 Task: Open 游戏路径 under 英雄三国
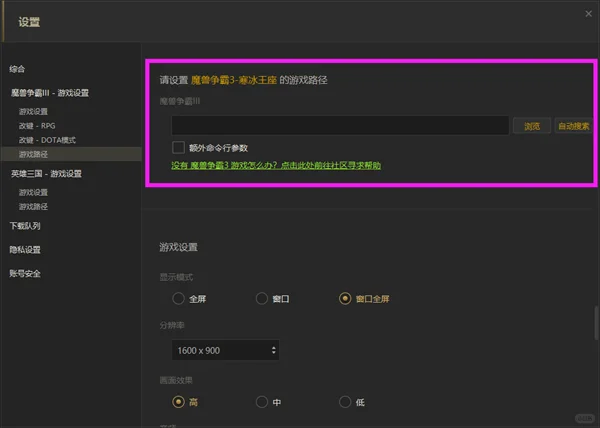[x=33, y=207]
